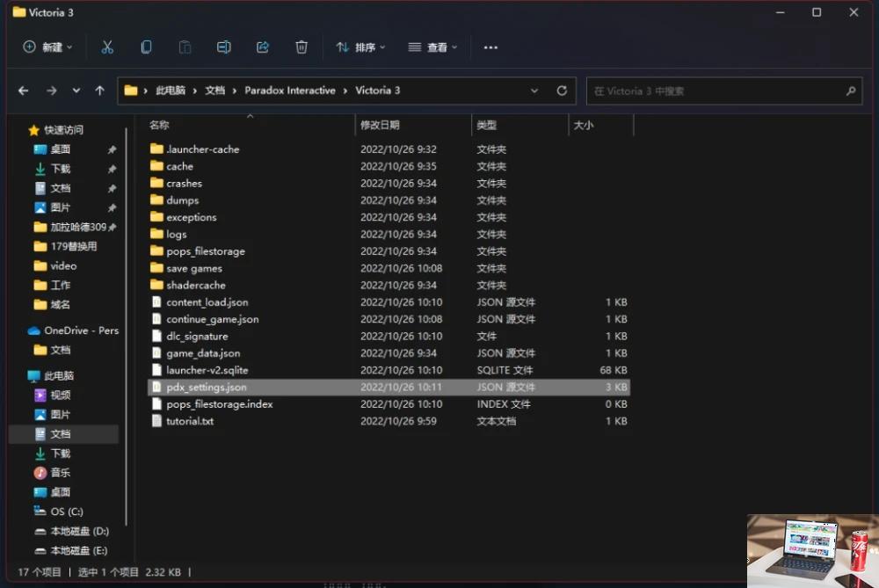Click the Paste clipboard icon
Screen dimensions: 879x588
click(185, 47)
